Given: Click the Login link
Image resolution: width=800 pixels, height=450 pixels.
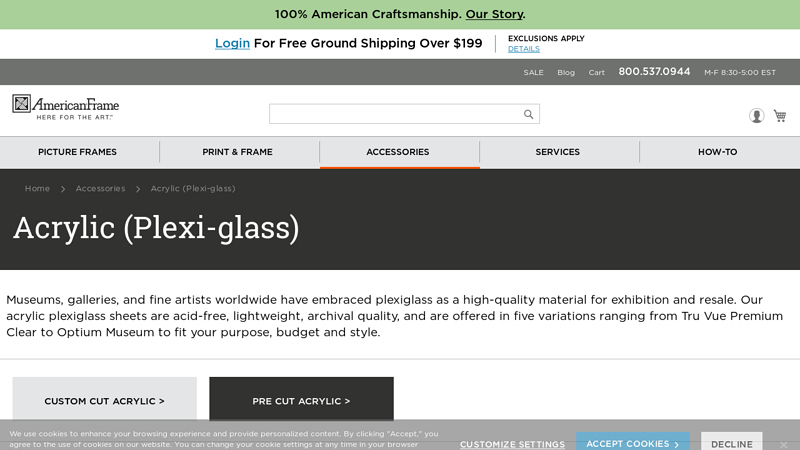Looking at the screenshot, I should pos(232,43).
